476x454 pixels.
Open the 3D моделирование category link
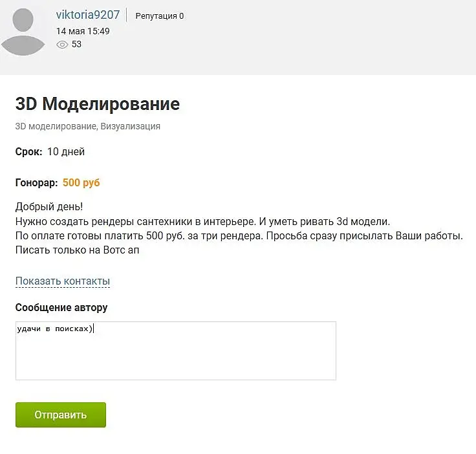point(56,127)
